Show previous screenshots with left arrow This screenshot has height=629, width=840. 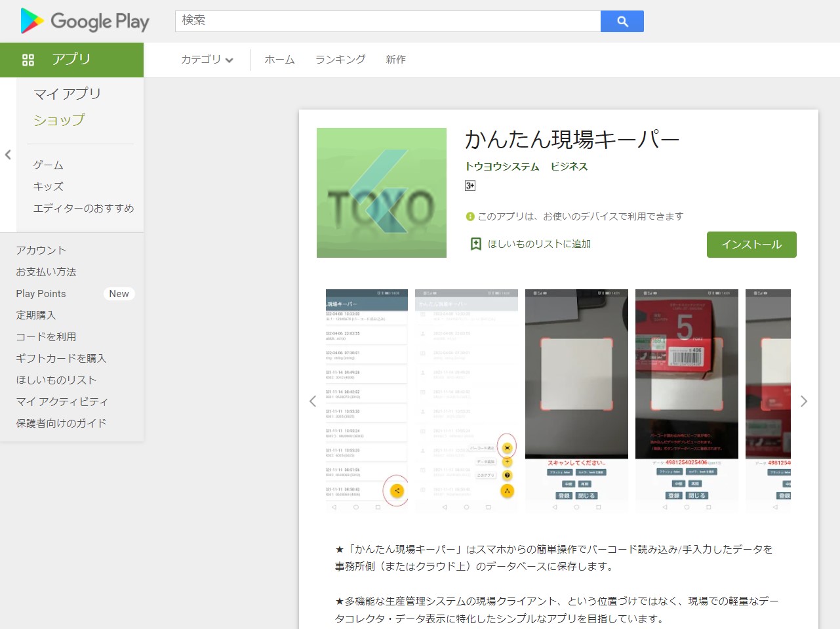[313, 401]
